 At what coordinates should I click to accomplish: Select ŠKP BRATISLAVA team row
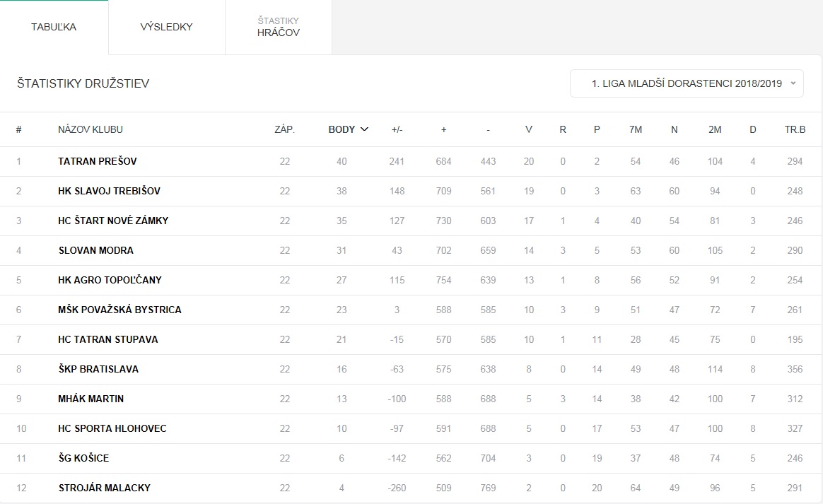tap(411, 369)
